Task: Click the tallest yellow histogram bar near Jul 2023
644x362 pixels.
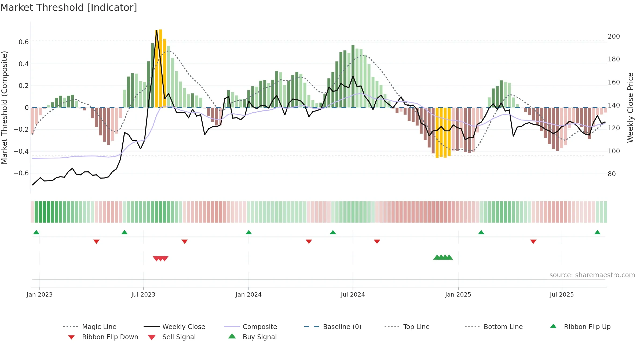Action: tap(160, 68)
